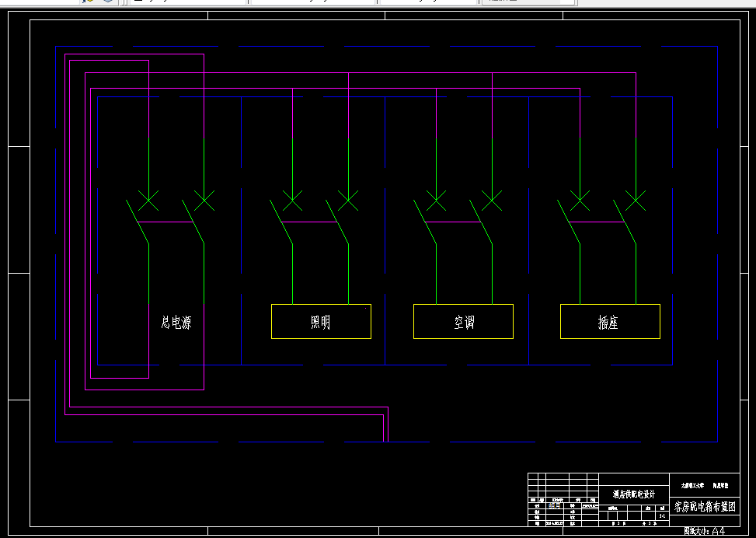
Task: Select the magenta link bar of 插座 switch
Action: tap(597, 222)
